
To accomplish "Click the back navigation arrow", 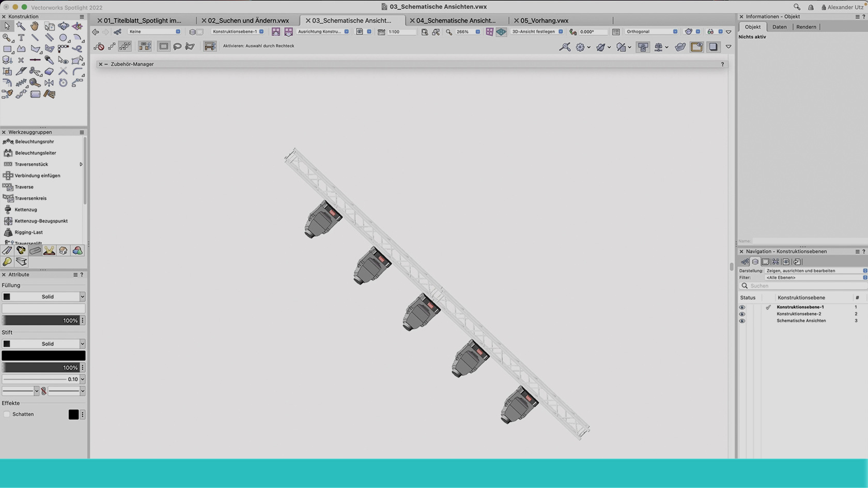I will (95, 32).
